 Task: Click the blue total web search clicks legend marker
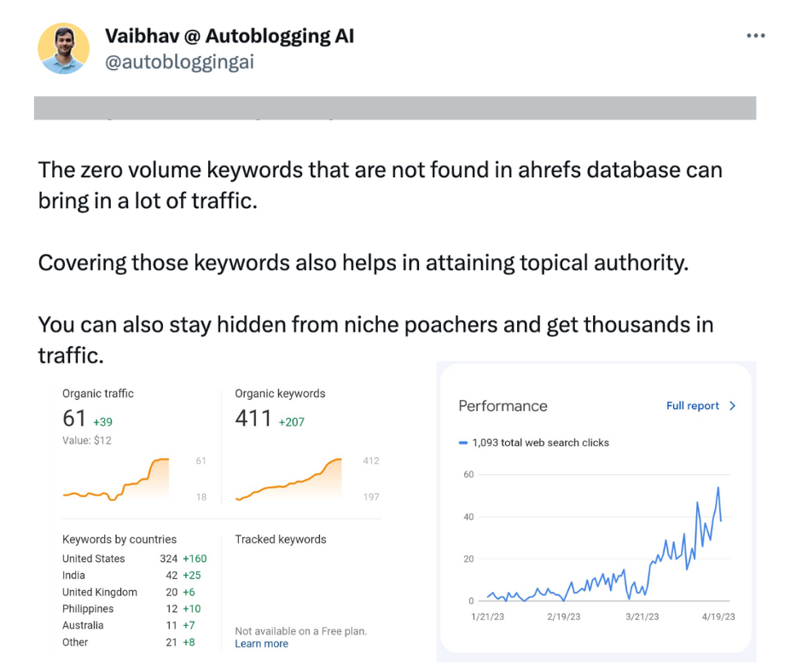tap(463, 443)
